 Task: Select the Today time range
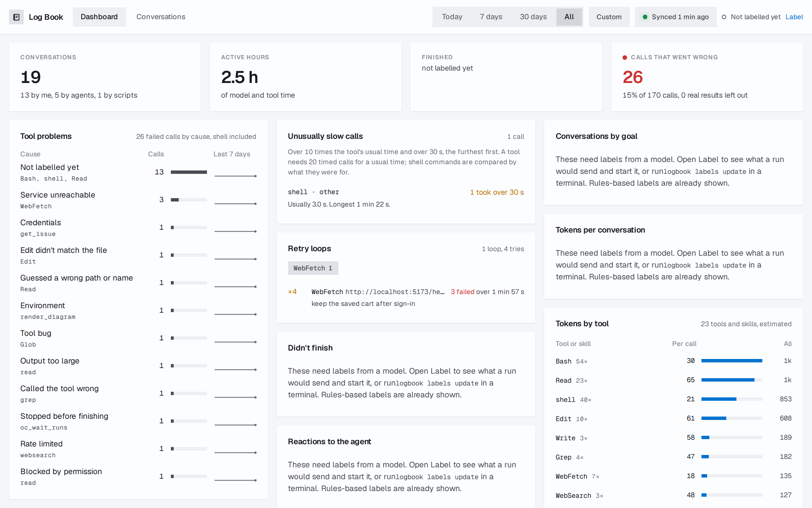tap(452, 17)
